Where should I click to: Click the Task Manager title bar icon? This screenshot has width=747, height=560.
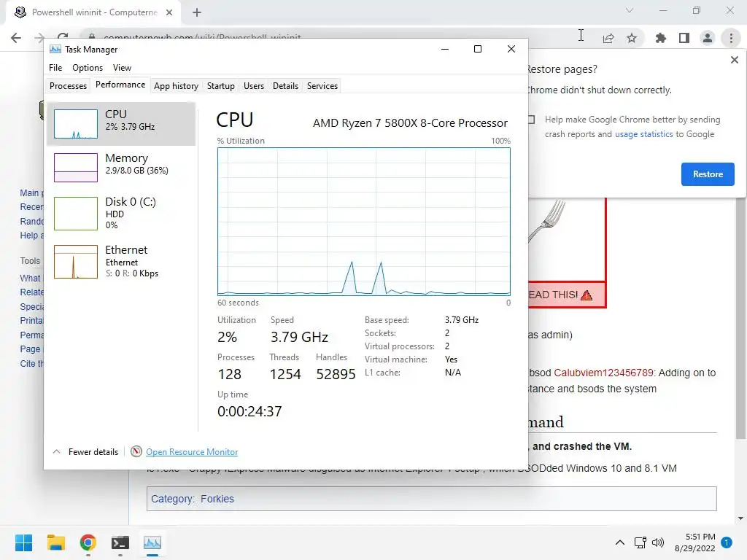point(55,49)
